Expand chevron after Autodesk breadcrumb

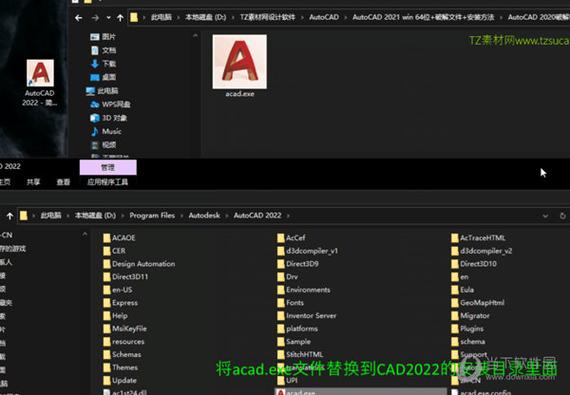point(227,216)
